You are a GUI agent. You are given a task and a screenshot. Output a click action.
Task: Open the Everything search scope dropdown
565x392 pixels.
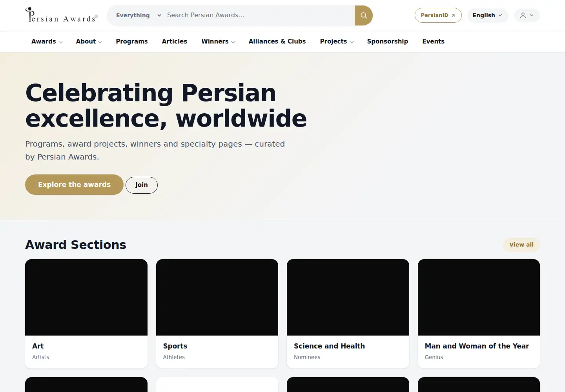click(139, 15)
